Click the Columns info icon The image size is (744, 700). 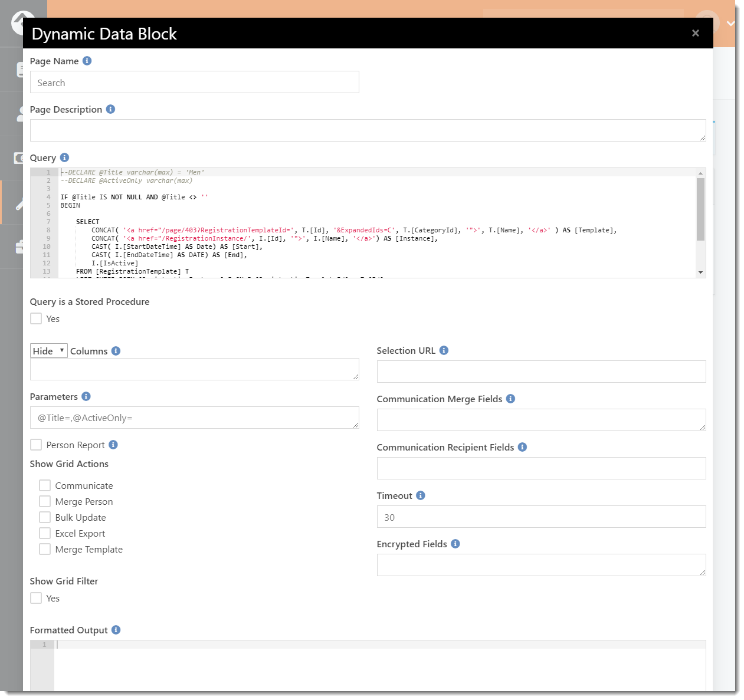(116, 351)
